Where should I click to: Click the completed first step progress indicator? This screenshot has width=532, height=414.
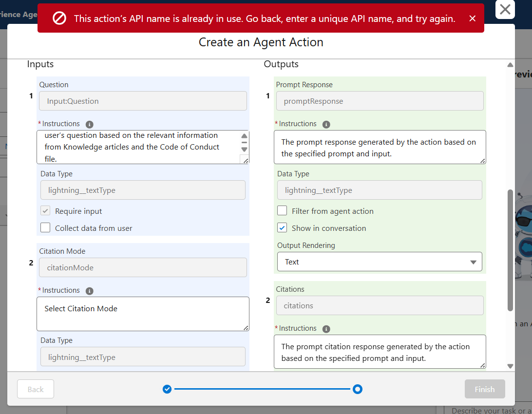[167, 389]
